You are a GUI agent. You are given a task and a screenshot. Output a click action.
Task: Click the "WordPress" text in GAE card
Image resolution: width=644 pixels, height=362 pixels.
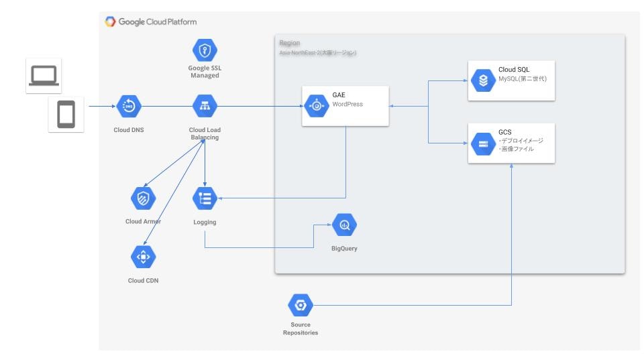(347, 105)
